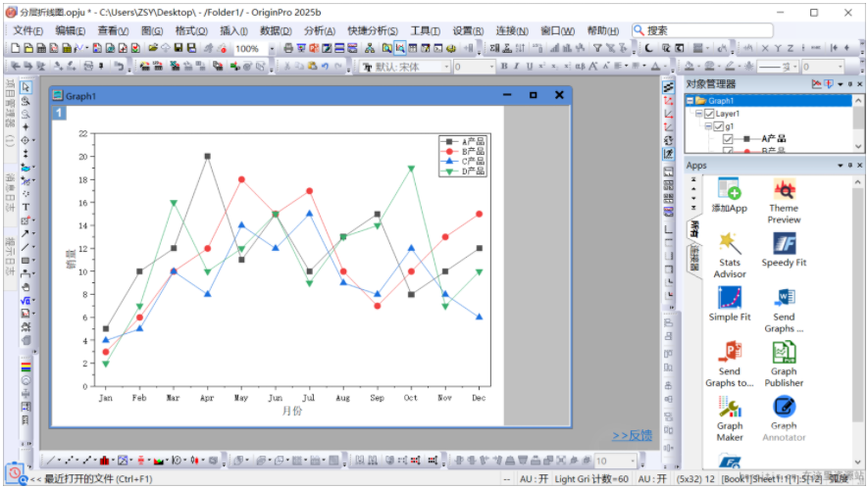Launch the Graph Publisher app
Viewport: 868px width, 488px height.
tap(784, 364)
